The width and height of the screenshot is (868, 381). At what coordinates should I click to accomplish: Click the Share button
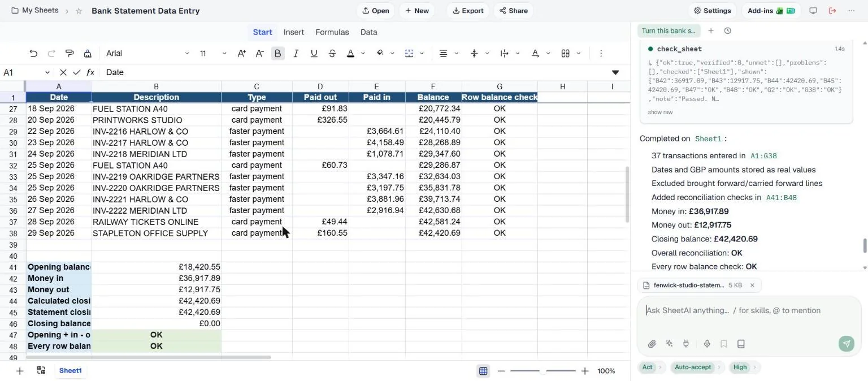pyautogui.click(x=514, y=11)
